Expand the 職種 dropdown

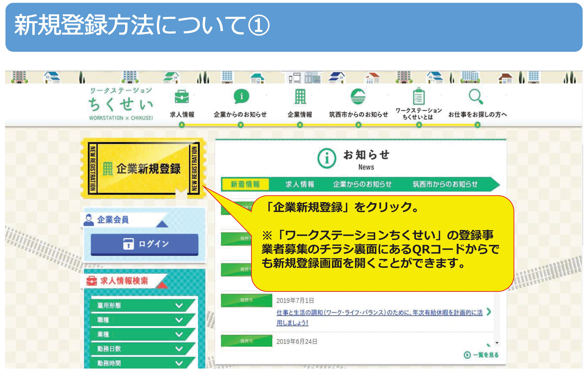143,320
